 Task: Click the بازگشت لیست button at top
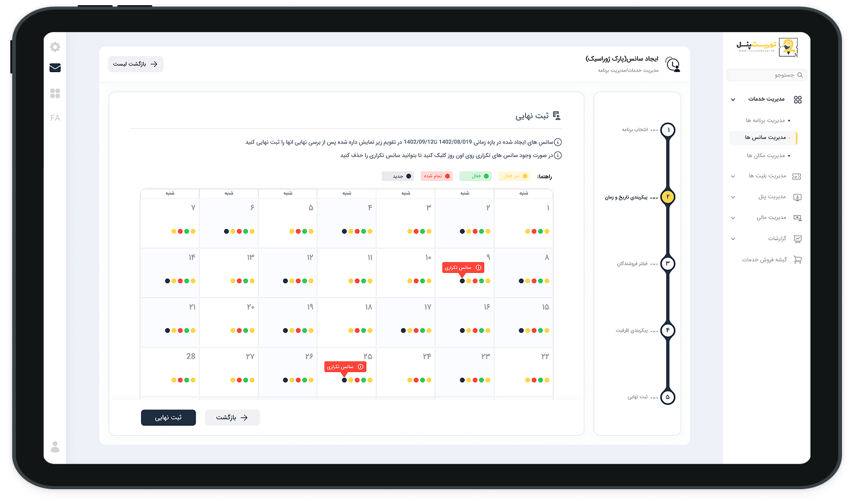[136, 64]
